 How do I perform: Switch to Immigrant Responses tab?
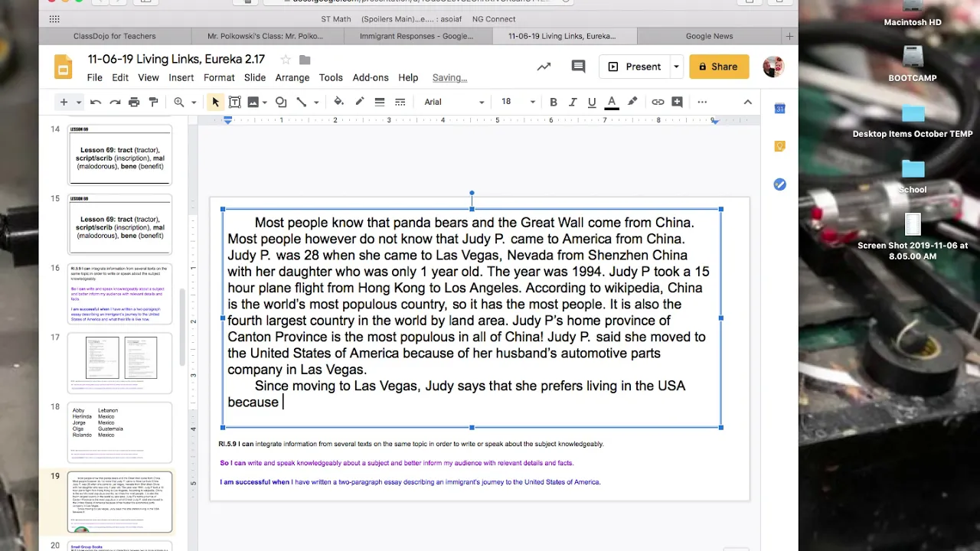416,36
